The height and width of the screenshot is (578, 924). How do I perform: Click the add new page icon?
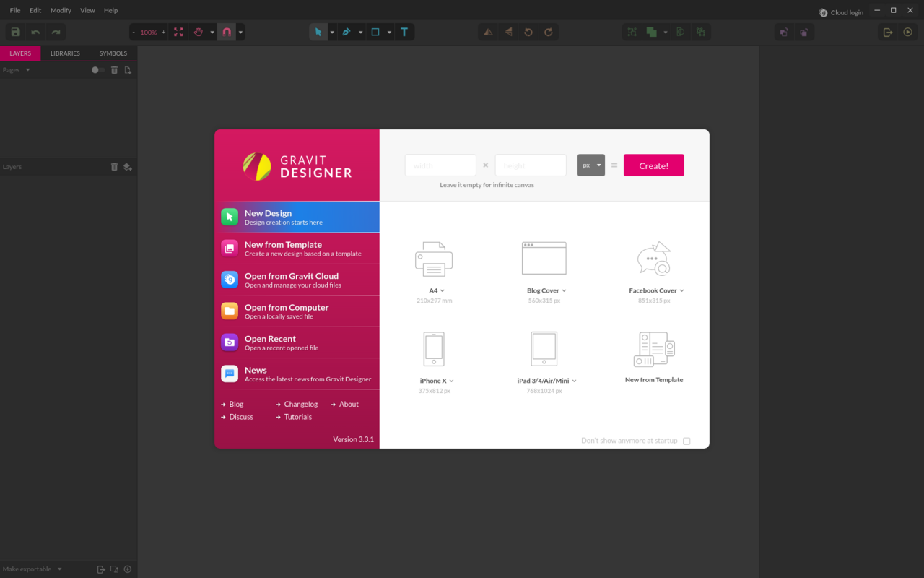click(x=128, y=70)
